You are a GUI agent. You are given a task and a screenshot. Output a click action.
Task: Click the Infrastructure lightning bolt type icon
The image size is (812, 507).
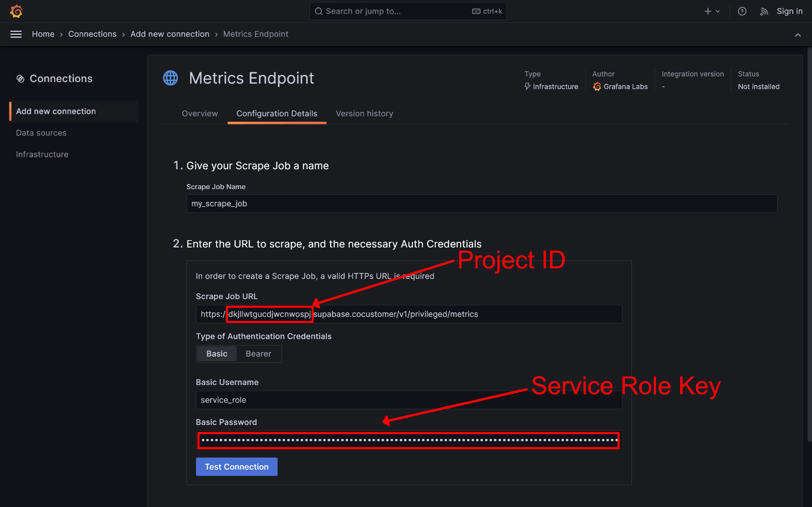click(x=527, y=86)
